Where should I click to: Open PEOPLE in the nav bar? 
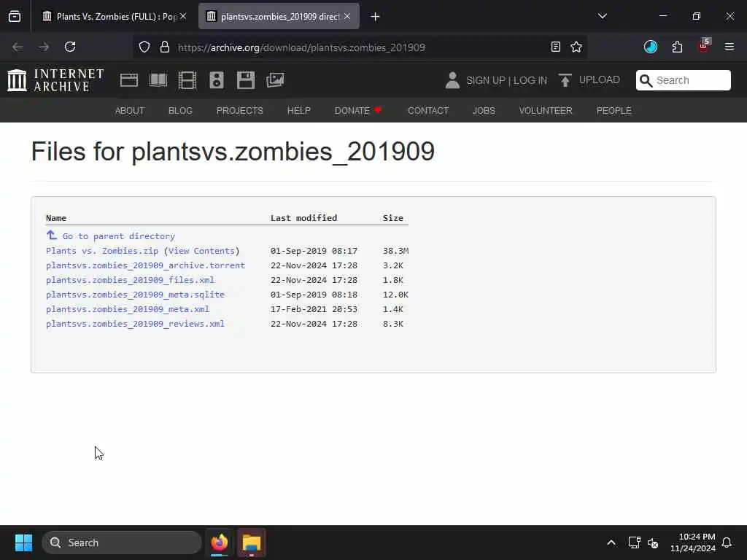tap(614, 111)
